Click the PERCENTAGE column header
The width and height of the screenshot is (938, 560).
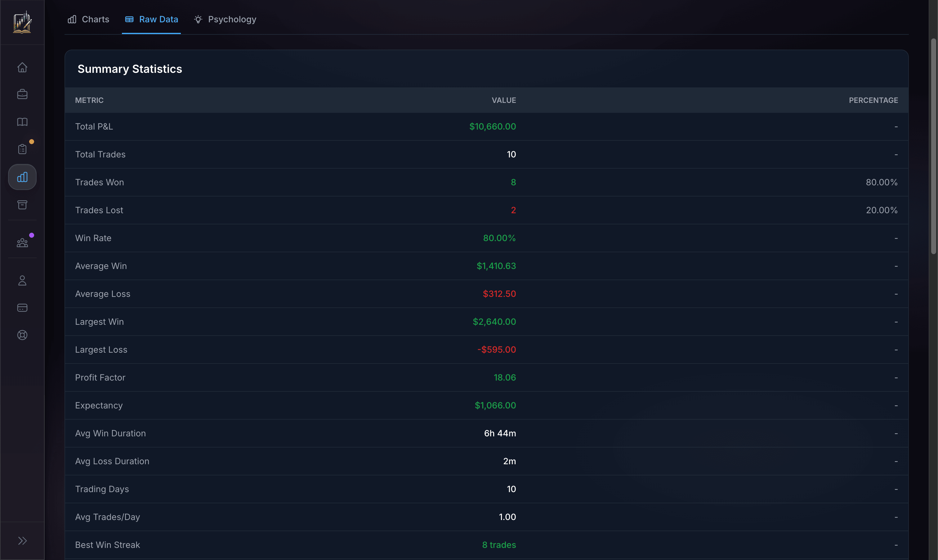[x=873, y=100]
